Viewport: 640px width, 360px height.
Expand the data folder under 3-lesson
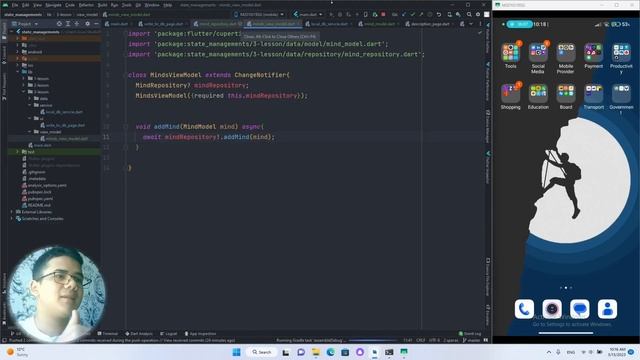pyautogui.click(x=30, y=98)
